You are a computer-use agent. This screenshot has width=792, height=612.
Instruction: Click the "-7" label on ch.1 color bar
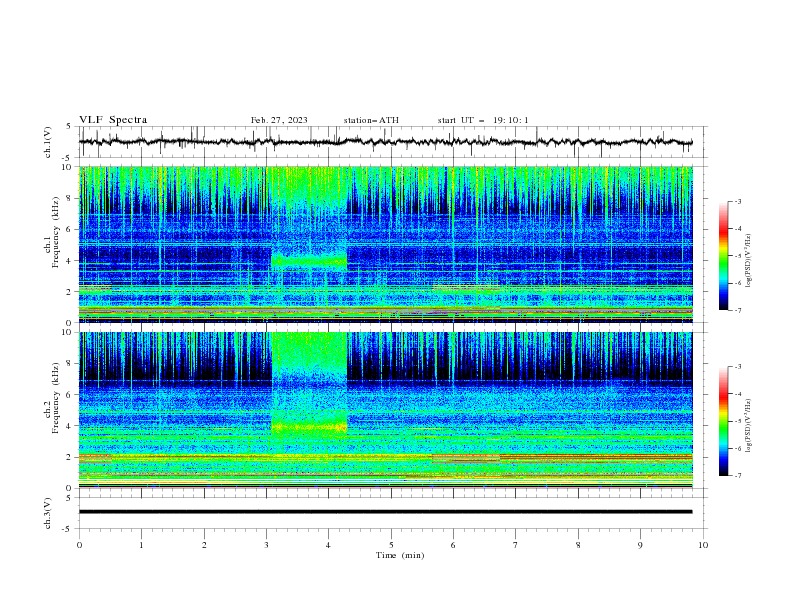coord(738,310)
